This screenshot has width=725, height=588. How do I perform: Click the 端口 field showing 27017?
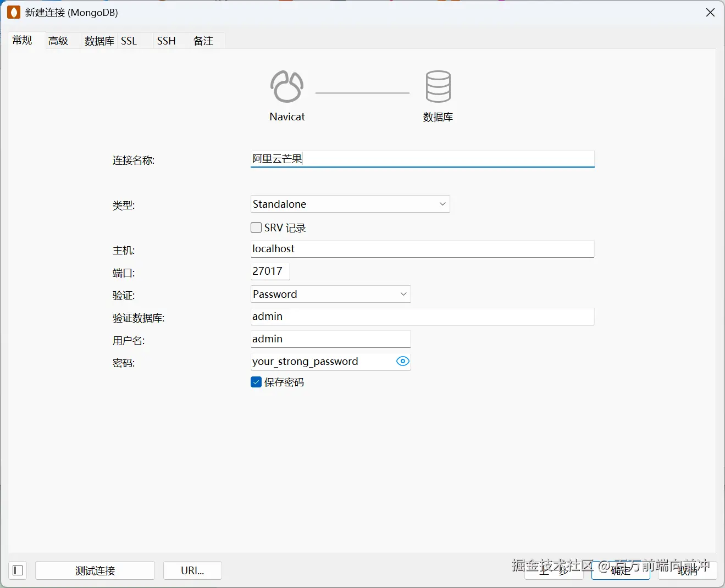click(269, 271)
